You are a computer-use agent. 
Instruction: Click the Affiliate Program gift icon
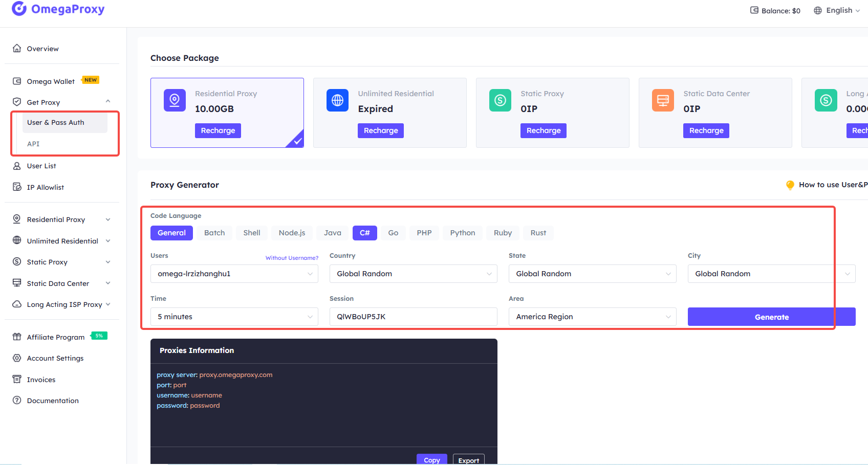pos(17,337)
